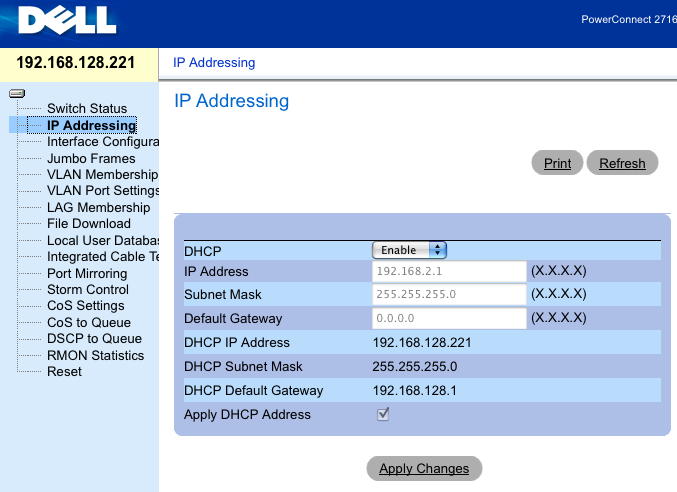
Task: Open the DHCP Enable dropdown
Action: click(409, 250)
